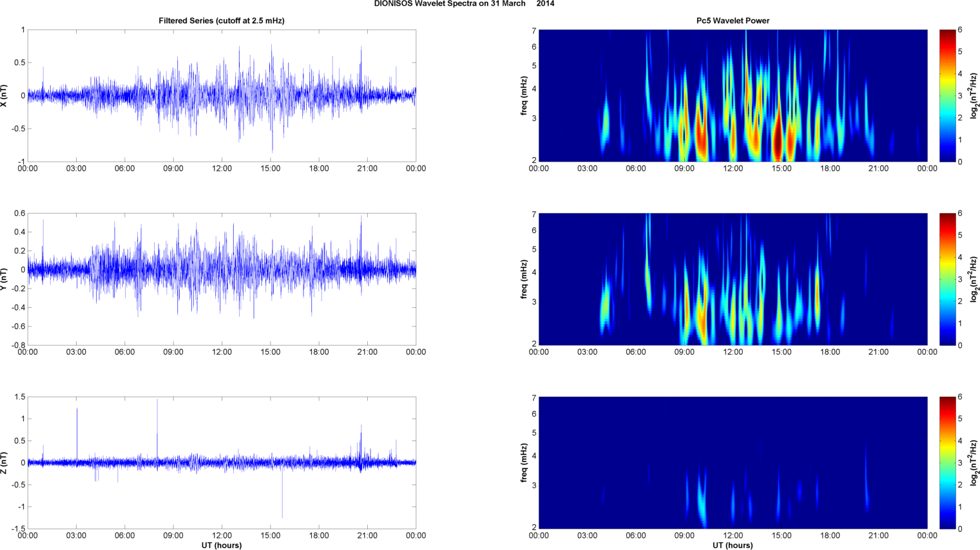The width and height of the screenshot is (980, 550).
Task: Click the tall spike near 03:00 in Z series
Action: tap(77, 435)
